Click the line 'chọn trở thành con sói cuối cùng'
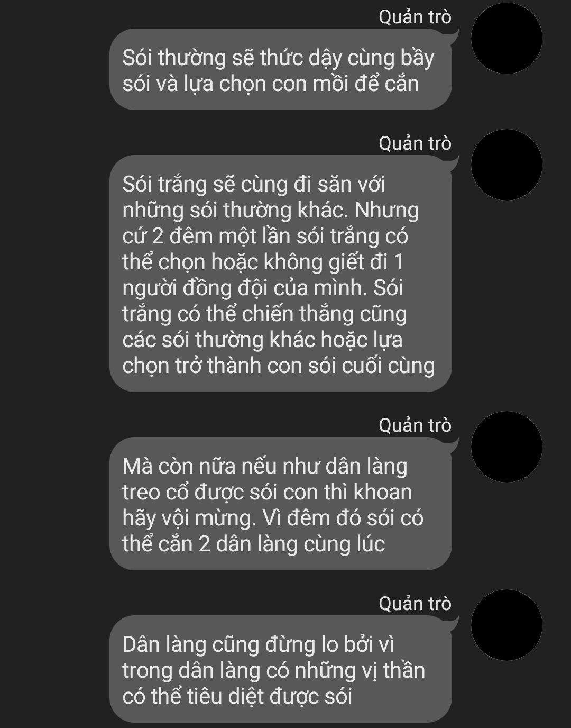Viewport: 571px width, 728px height. tap(279, 366)
